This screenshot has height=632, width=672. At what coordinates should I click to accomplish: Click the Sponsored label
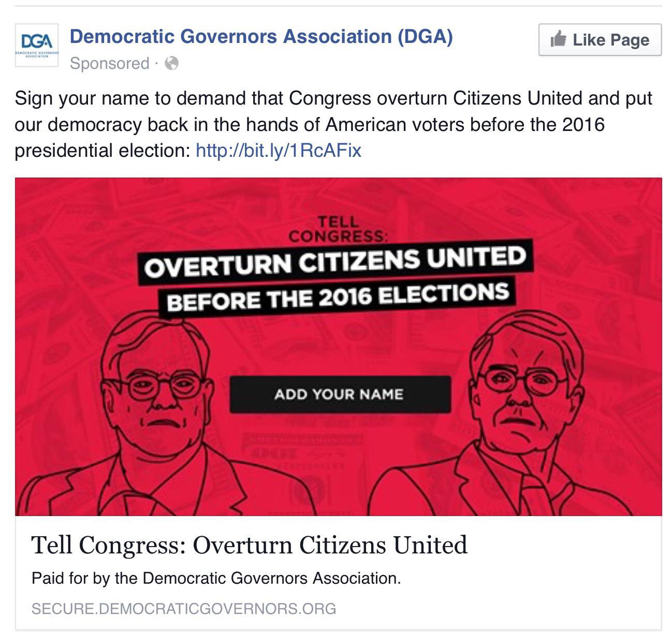tap(109, 63)
